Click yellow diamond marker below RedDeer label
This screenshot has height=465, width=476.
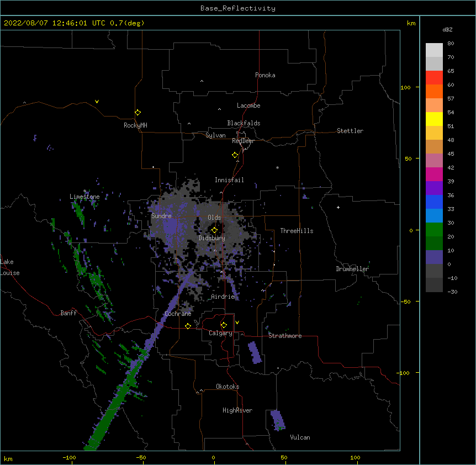click(235, 155)
